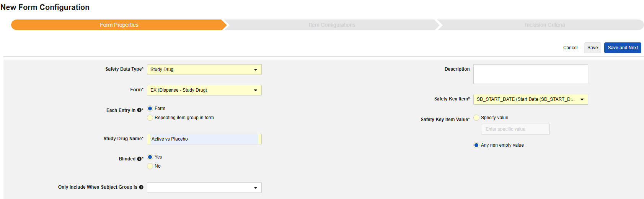Click info icon for Only Include When Subject Group
The width and height of the screenshot is (644, 199).
pos(141,187)
